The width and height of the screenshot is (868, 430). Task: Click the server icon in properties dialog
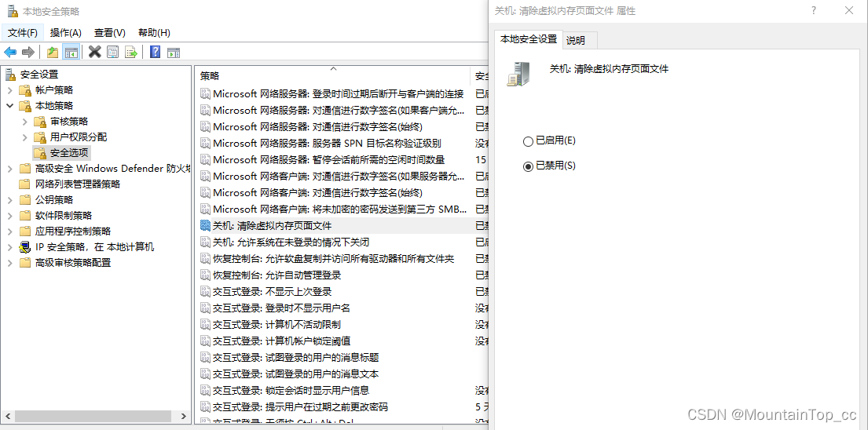(518, 74)
